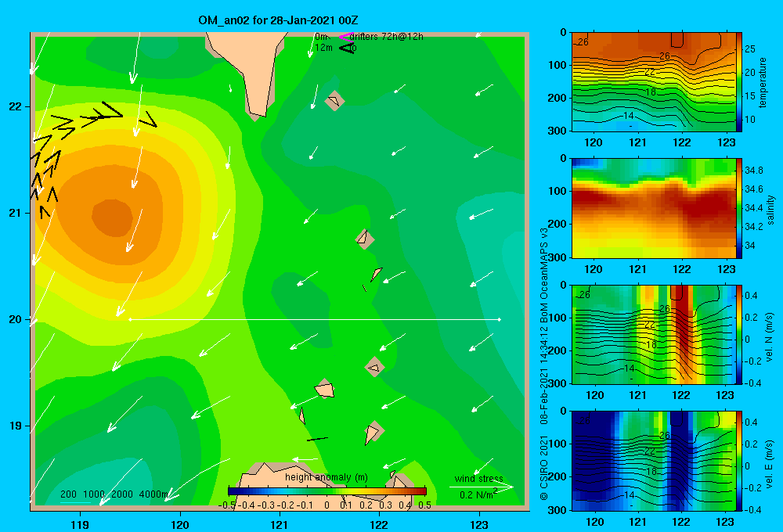
Task: Click the magenta 0m drifter arrow in legend
Action: point(346,37)
